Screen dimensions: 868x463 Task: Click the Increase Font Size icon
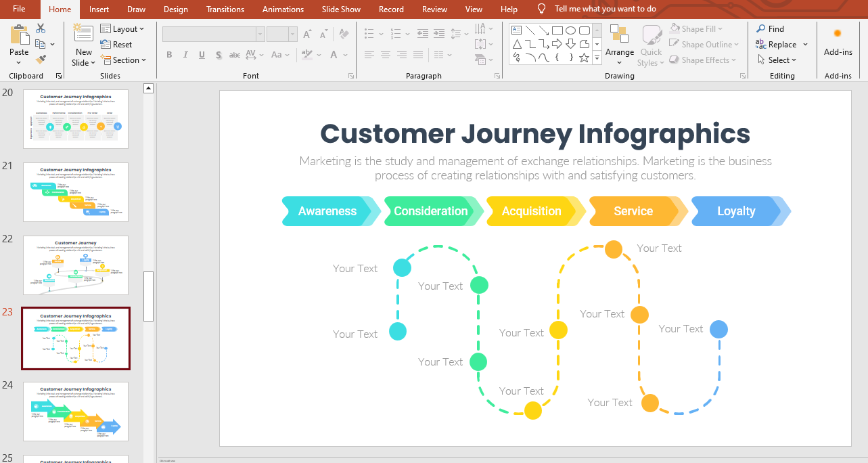click(x=308, y=34)
